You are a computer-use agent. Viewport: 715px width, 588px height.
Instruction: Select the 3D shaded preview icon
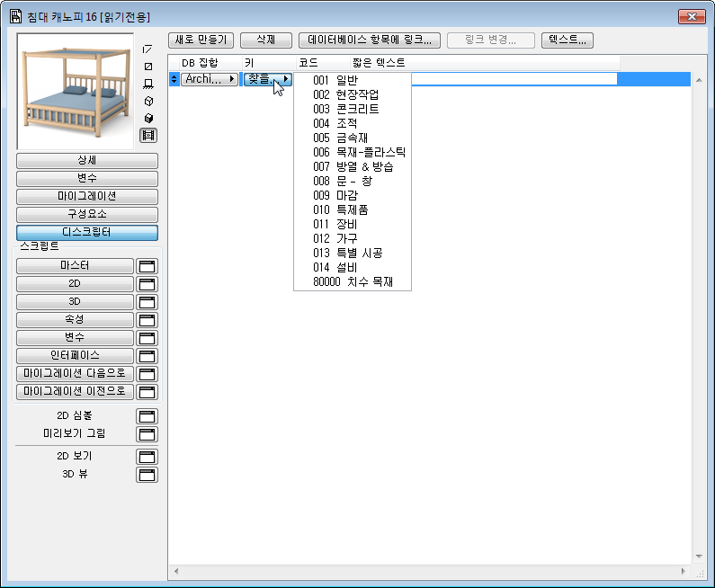click(x=148, y=119)
